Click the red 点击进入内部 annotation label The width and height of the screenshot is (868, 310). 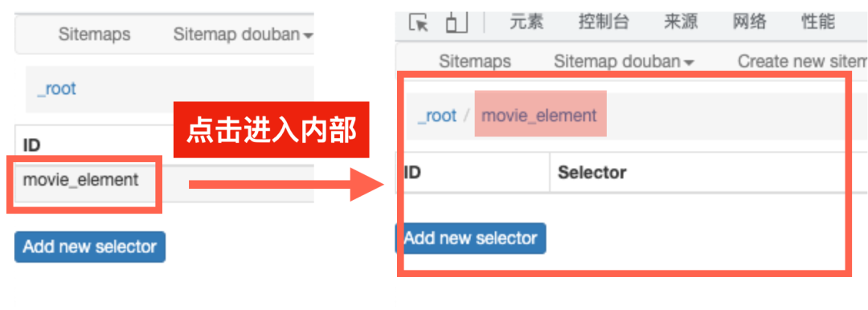tap(272, 129)
